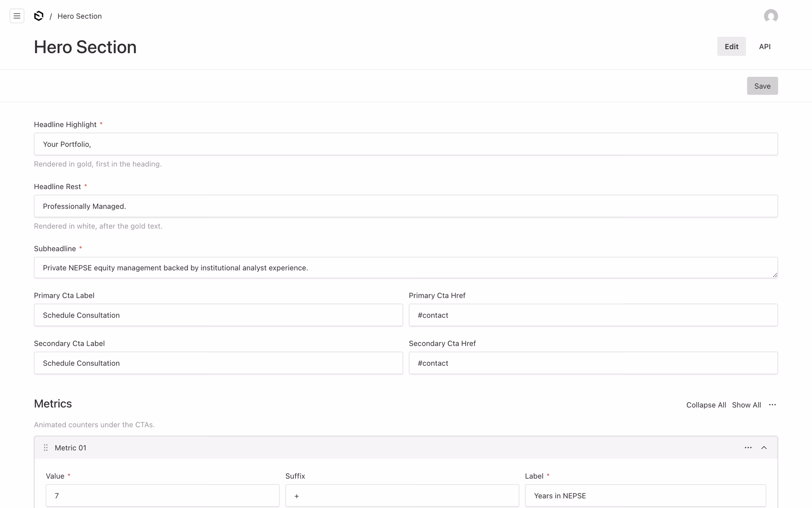This screenshot has height=508, width=812.
Task: Focus the Primary Cta Label field
Action: click(x=218, y=315)
